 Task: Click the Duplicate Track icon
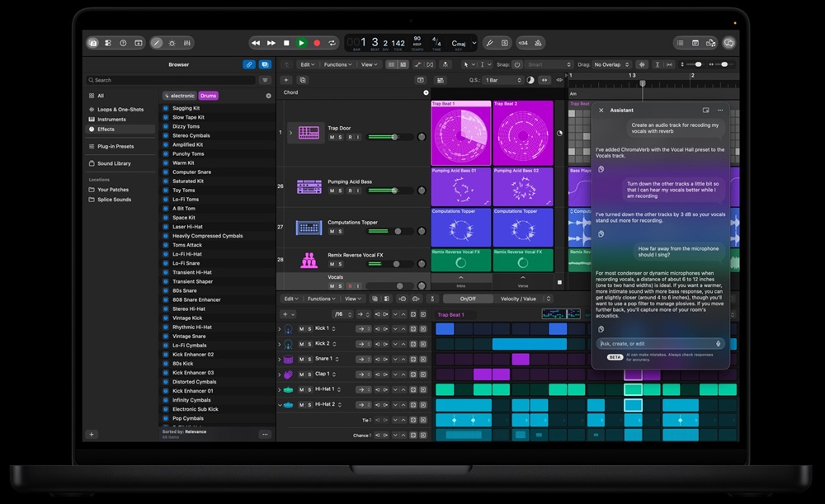click(x=303, y=80)
